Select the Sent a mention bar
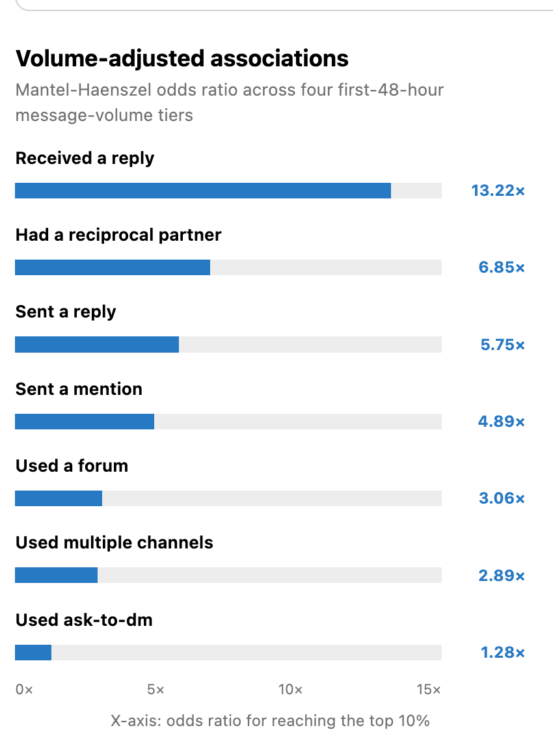This screenshot has height=756, width=553. [x=85, y=422]
